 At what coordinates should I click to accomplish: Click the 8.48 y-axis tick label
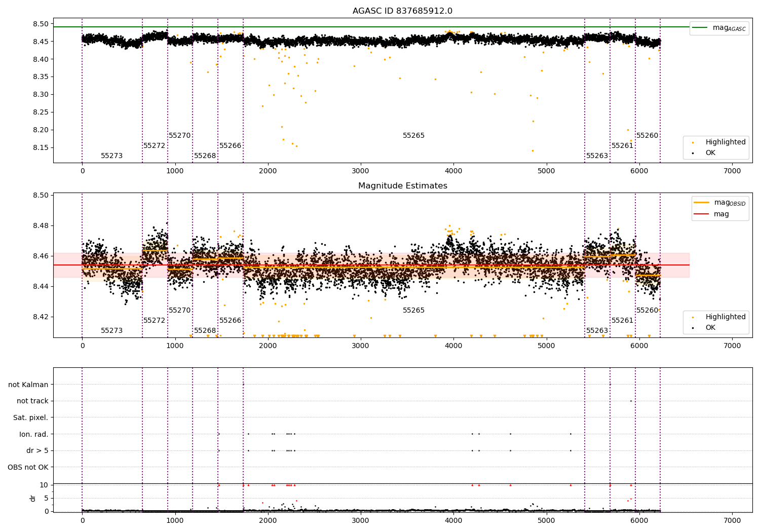pyautogui.click(x=41, y=226)
